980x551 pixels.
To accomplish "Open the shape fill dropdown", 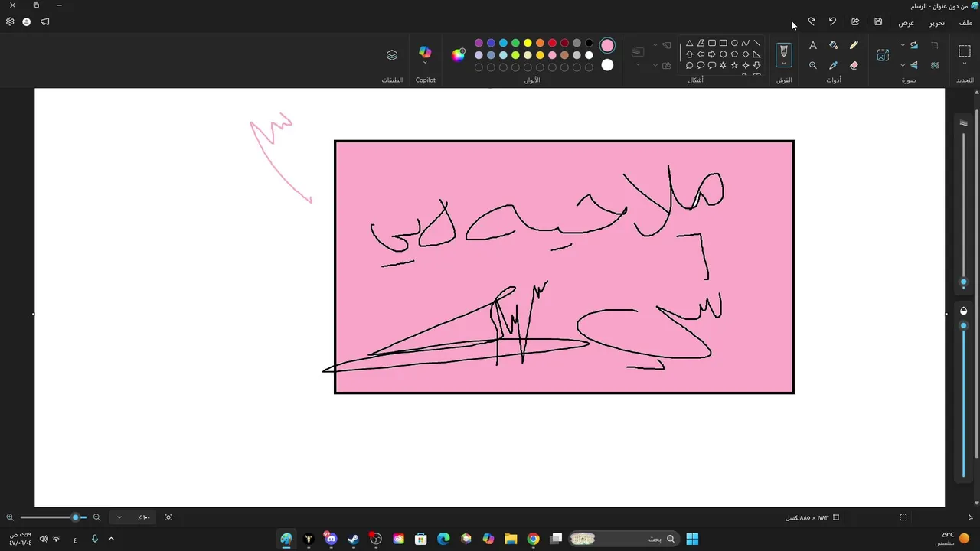I will click(x=662, y=65).
